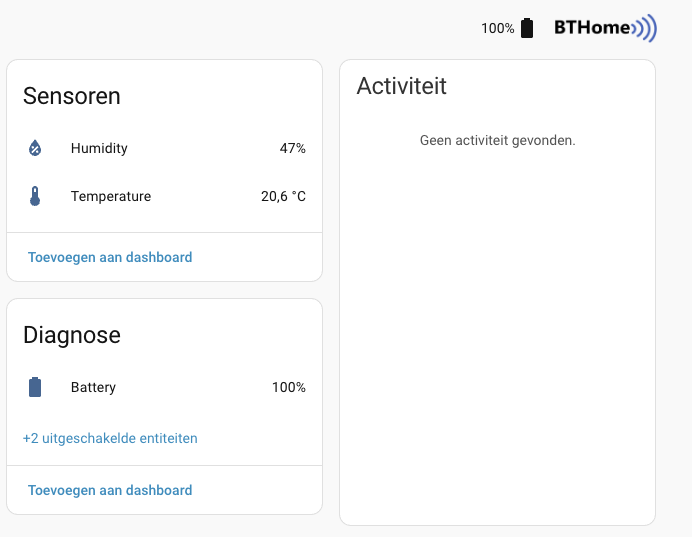The width and height of the screenshot is (692, 537).
Task: Open the Battery diagnostic entity
Action: point(93,387)
